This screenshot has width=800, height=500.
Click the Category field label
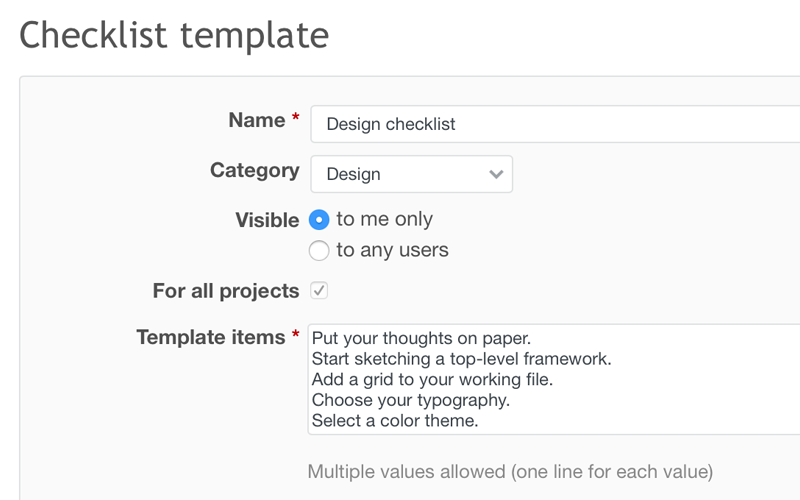[x=254, y=170]
